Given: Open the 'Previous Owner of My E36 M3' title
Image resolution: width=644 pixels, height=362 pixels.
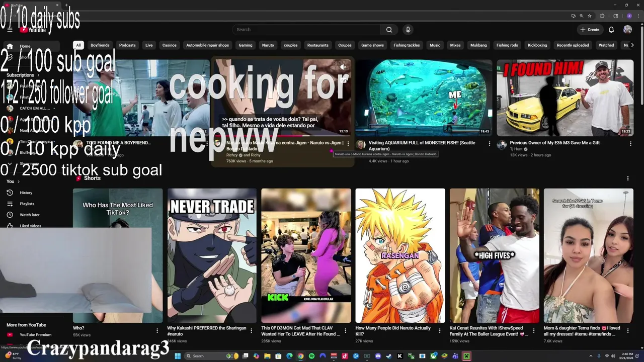Looking at the screenshot, I should pos(554,143).
